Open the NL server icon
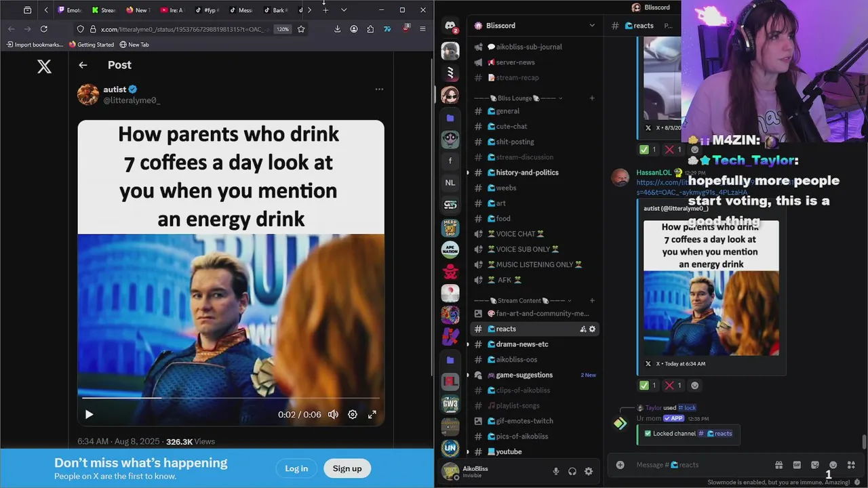 pos(450,183)
